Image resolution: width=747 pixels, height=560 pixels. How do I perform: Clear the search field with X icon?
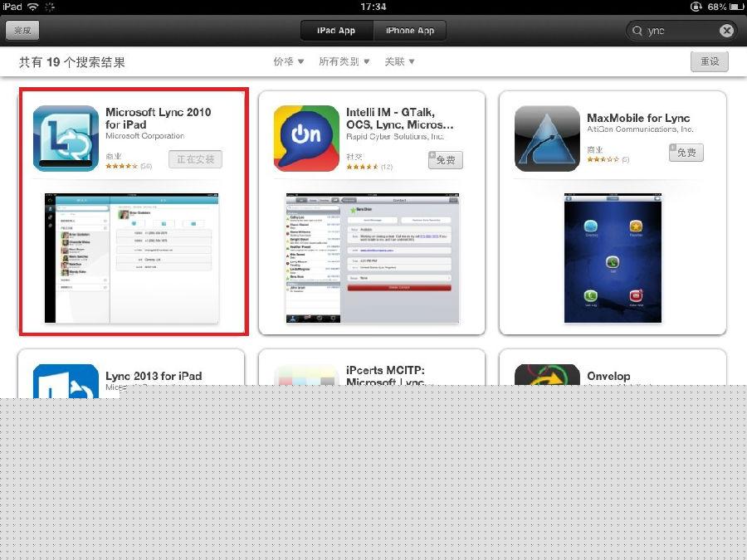coord(726,31)
